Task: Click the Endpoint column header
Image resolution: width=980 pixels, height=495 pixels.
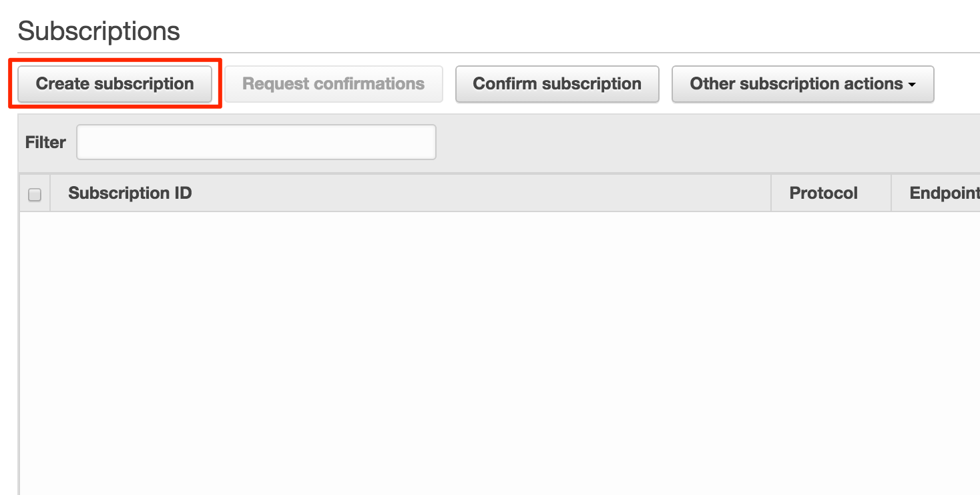Action: point(943,193)
